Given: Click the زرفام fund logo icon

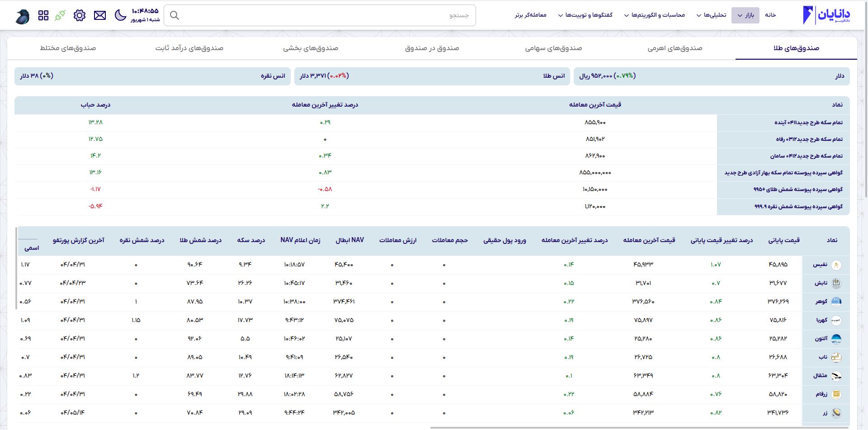Looking at the screenshot, I should click(836, 394).
